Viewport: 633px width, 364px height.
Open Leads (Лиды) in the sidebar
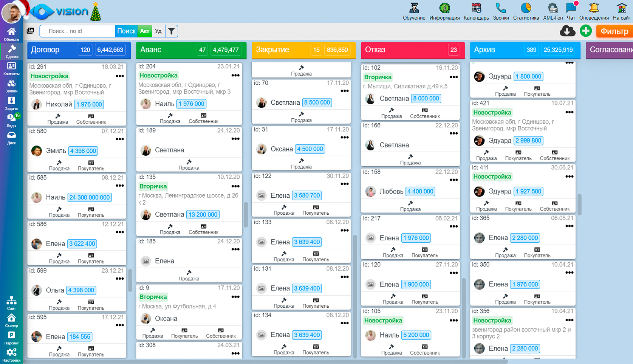(11, 120)
